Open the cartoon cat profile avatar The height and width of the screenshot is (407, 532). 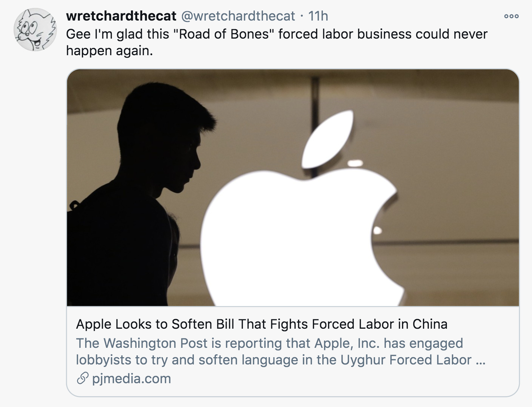point(35,30)
